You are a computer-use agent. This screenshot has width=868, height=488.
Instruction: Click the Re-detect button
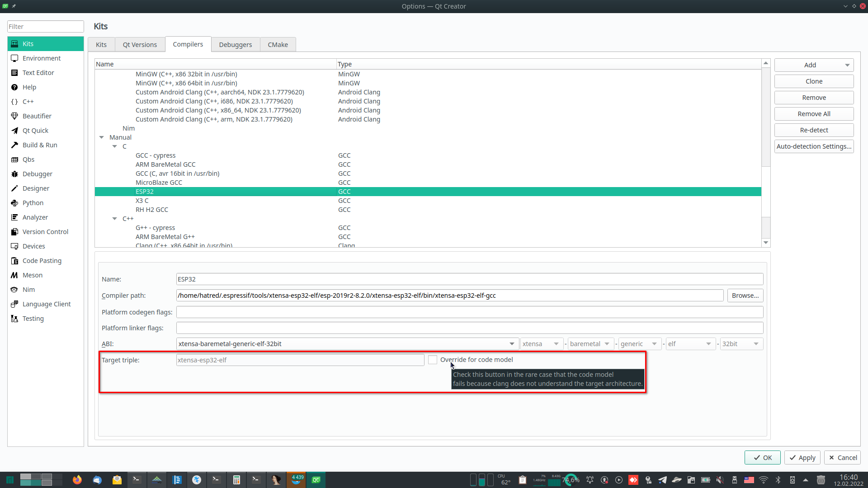tap(814, 130)
